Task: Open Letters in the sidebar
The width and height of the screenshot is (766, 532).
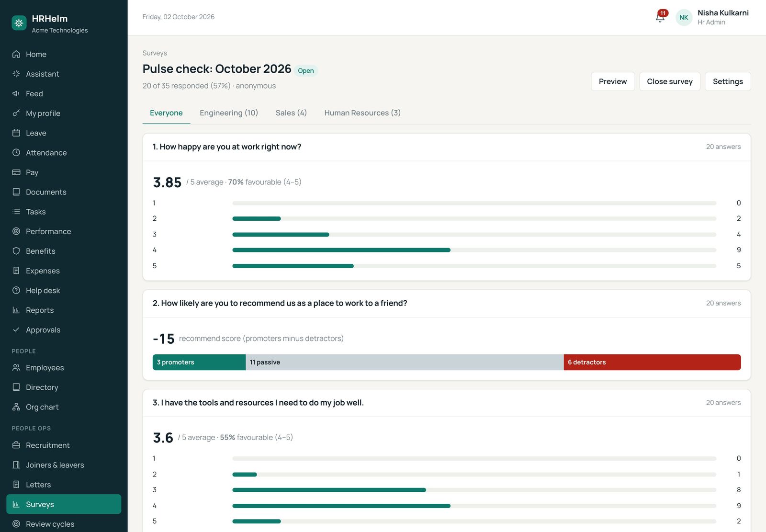Action: (x=64, y=485)
